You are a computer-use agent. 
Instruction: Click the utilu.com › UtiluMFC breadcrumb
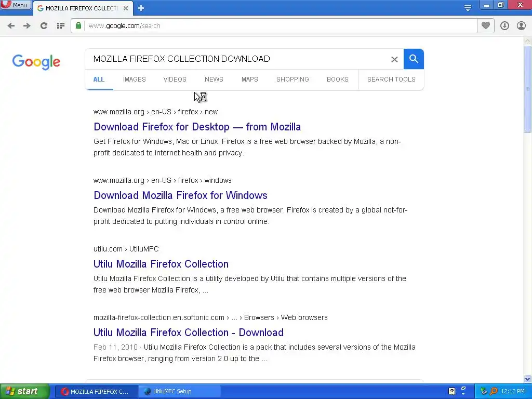click(126, 249)
